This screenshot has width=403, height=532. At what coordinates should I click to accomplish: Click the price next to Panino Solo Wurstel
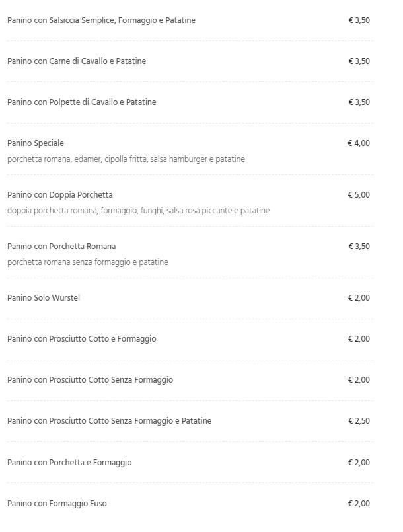[359, 298]
